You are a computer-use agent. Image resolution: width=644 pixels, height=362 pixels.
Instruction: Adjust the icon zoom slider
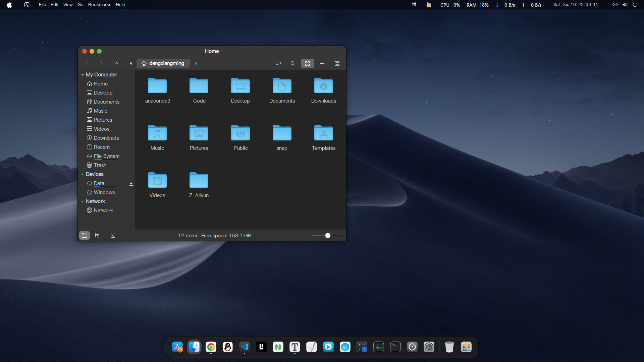click(328, 235)
